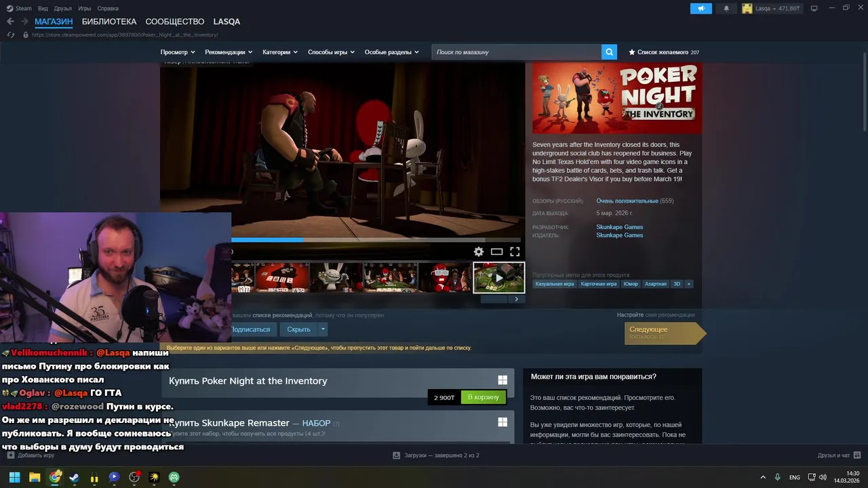The image size is (868, 488).
Task: Open Poker Night header capsule image
Action: (617, 98)
